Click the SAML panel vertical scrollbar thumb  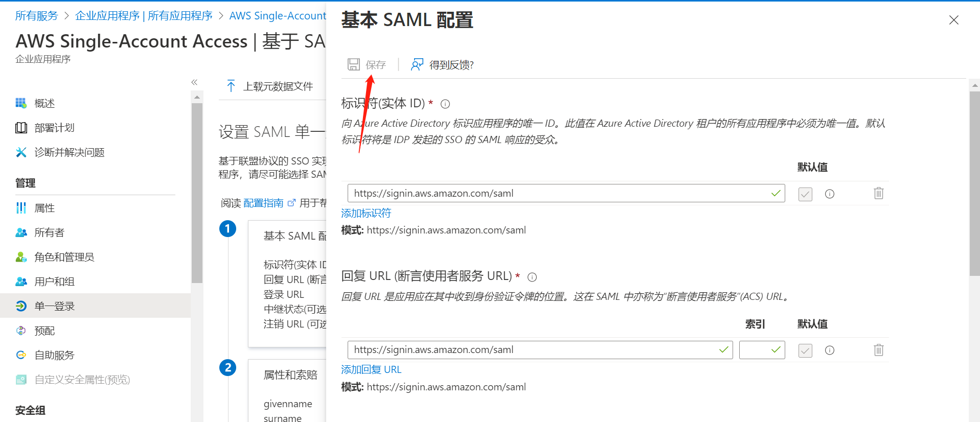coord(974,184)
